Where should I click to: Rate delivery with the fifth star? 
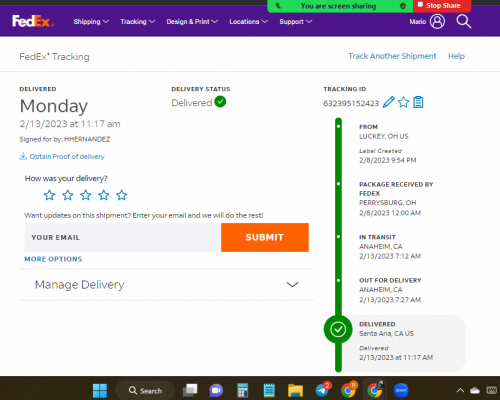pyautogui.click(x=122, y=195)
